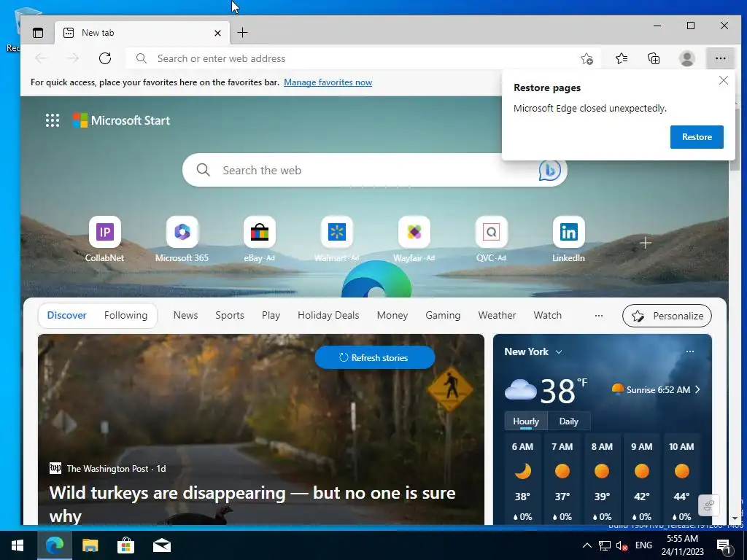Select the 6 AM hourly forecast
This screenshot has height=560, width=747.
click(x=522, y=481)
